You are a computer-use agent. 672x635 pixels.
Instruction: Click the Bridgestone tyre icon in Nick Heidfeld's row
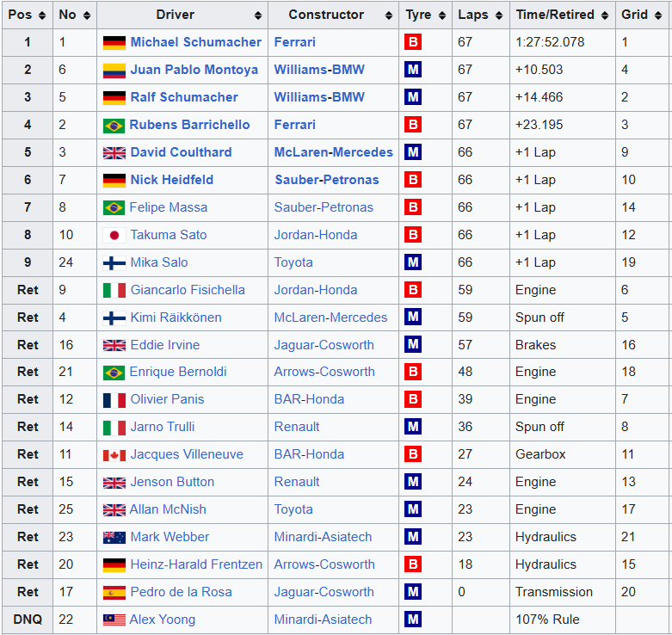tap(413, 180)
